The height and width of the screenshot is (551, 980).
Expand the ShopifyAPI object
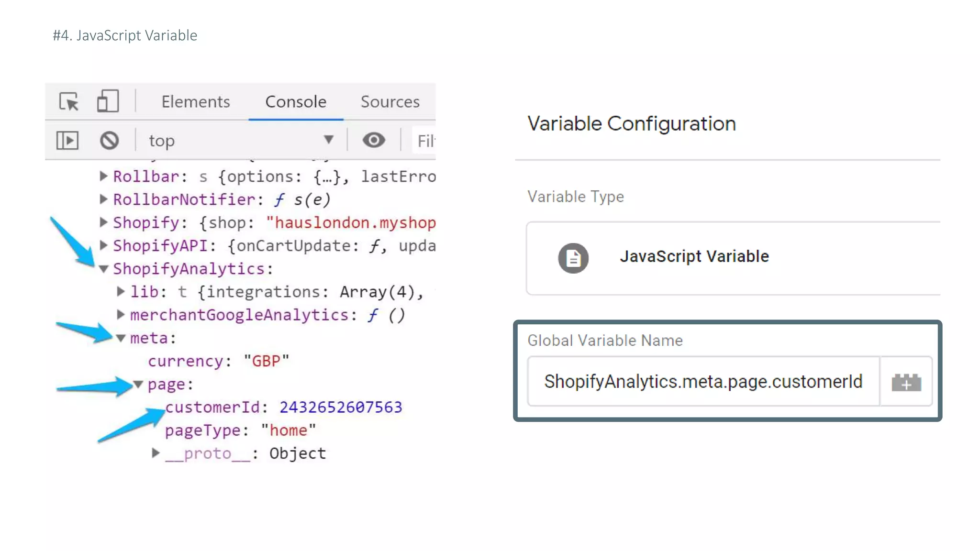pos(103,245)
